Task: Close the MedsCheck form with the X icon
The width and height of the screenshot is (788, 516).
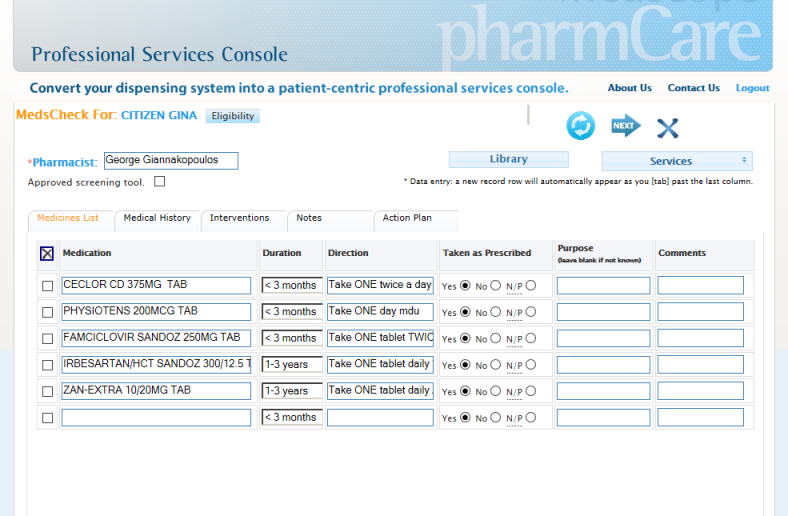Action: [667, 128]
